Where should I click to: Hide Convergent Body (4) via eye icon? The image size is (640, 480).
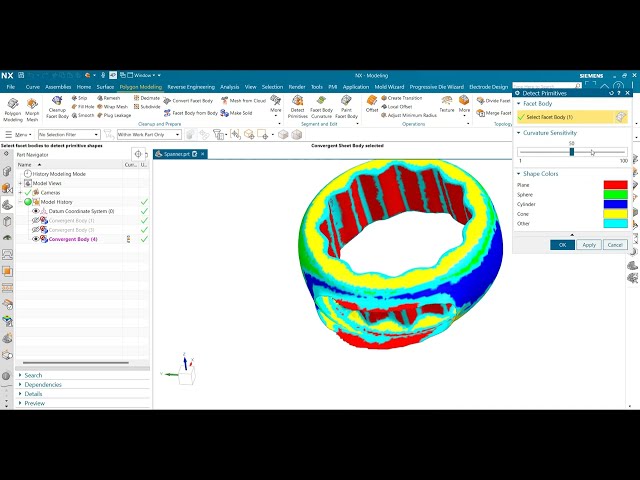pos(36,239)
